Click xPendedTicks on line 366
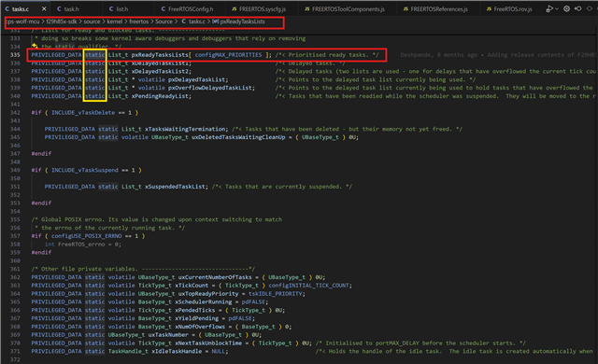Screen dimensions: 598x364 point(195,310)
